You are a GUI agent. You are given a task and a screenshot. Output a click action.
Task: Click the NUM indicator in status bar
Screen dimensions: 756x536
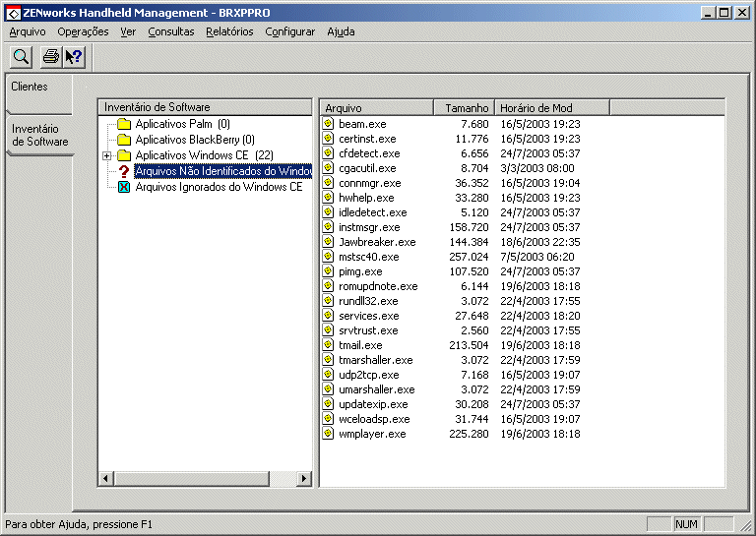coord(686,524)
